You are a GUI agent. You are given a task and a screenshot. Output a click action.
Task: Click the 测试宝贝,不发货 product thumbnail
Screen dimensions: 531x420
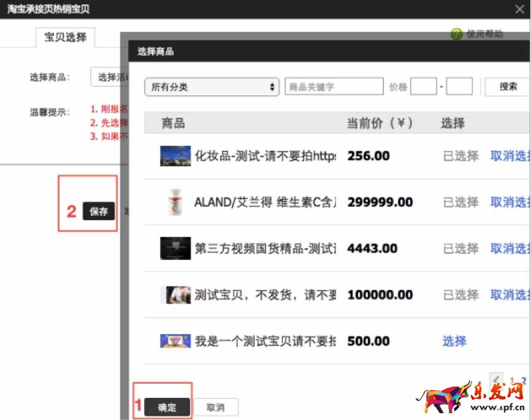point(175,295)
